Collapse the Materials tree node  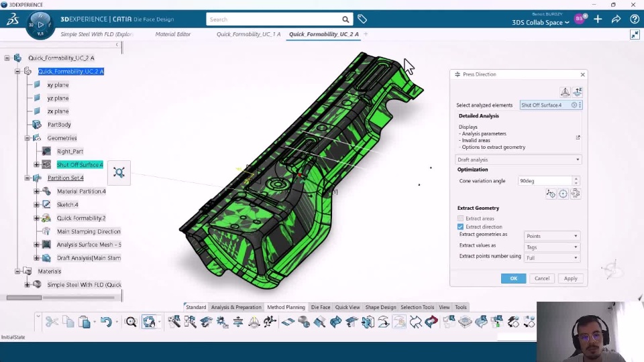[x=17, y=271]
